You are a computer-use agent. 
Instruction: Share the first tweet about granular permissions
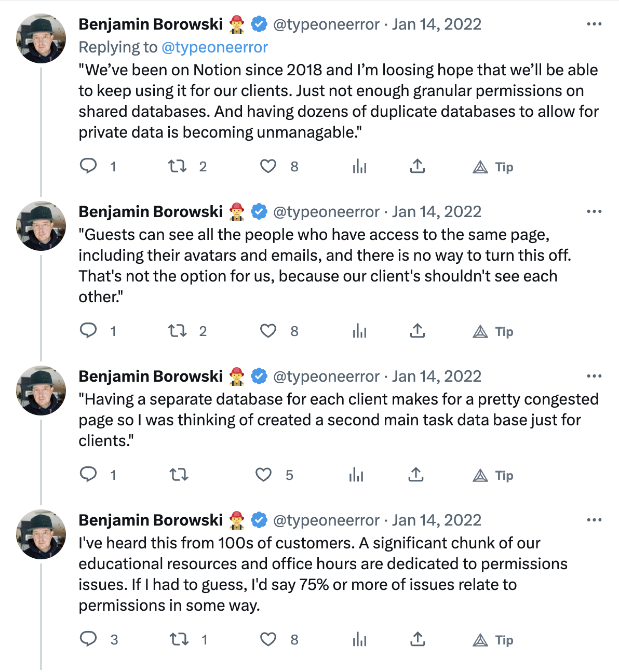click(x=418, y=166)
